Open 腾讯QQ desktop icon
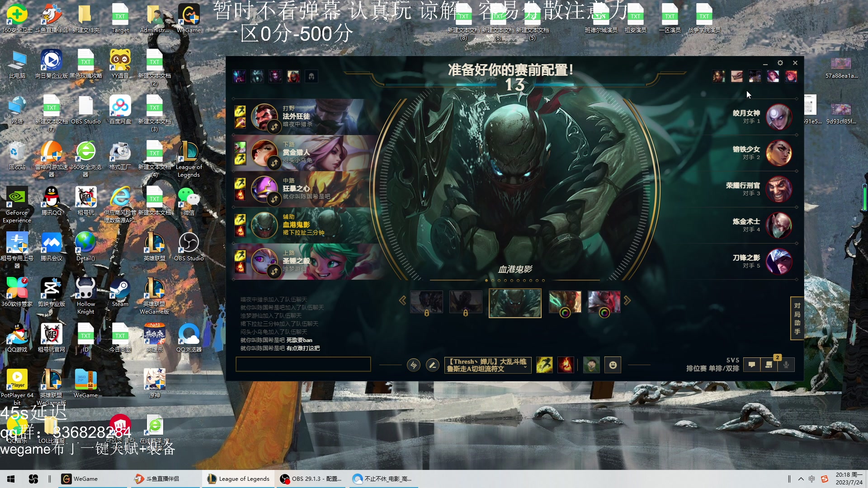Image resolution: width=868 pixels, height=488 pixels. point(51,201)
